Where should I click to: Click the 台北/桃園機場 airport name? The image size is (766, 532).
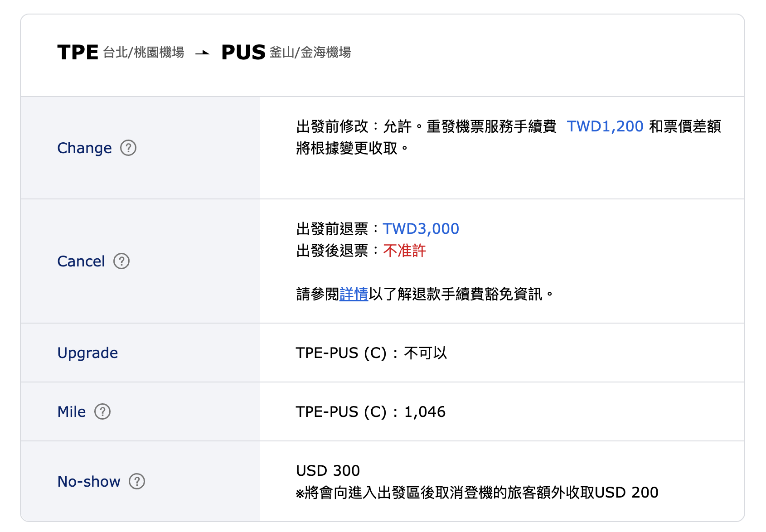pyautogui.click(x=144, y=53)
